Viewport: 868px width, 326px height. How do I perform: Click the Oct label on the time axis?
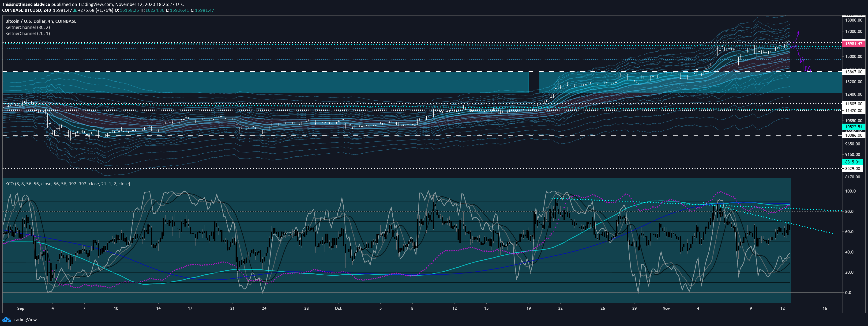pos(338,308)
